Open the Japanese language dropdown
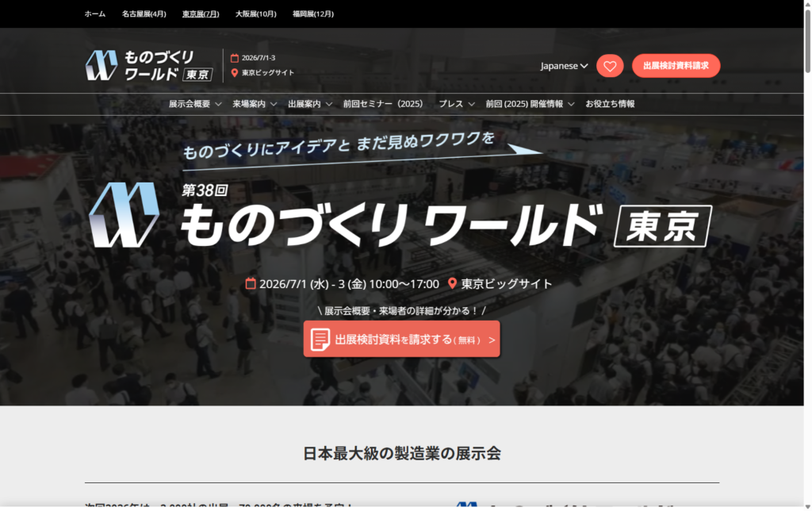Viewport: 812px width, 511px height. [x=564, y=66]
